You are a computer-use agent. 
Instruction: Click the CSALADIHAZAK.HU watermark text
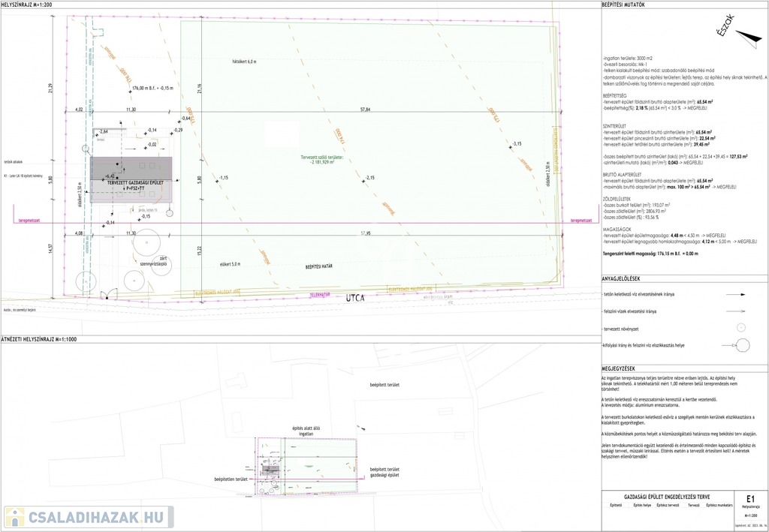pyautogui.click(x=95, y=516)
